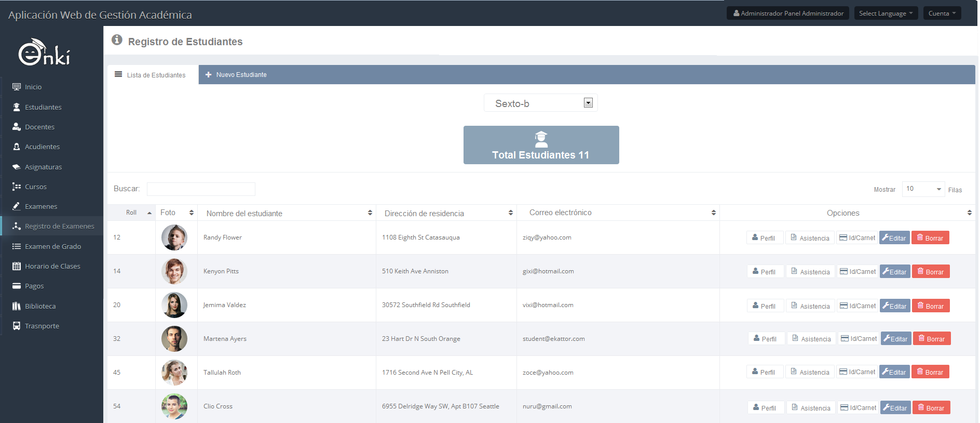Open the Mostrar rows count dropdown
This screenshot has width=980, height=423.
tap(923, 189)
